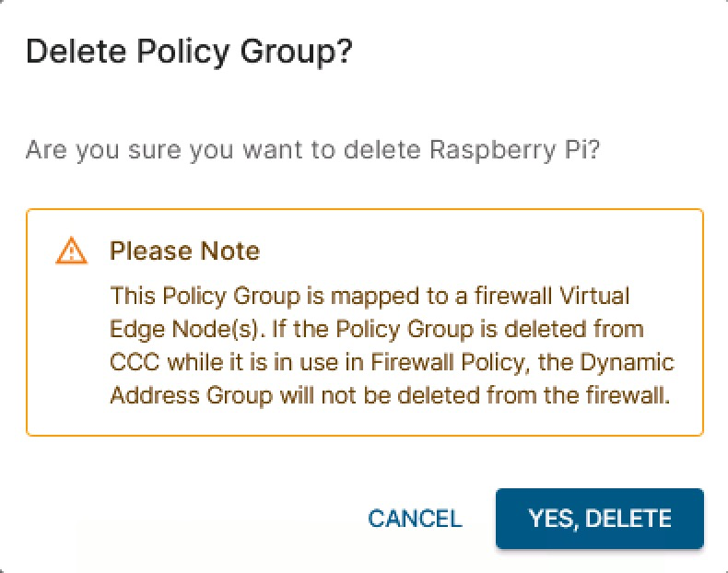
Task: Click the "Are you sure" confirmation question
Action: coord(313,149)
